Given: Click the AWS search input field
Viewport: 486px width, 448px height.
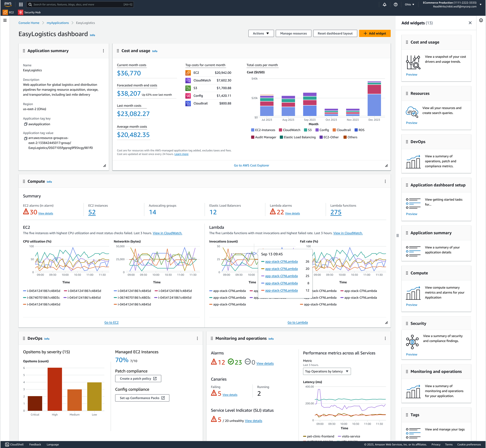Looking at the screenshot, I should pos(80,4).
